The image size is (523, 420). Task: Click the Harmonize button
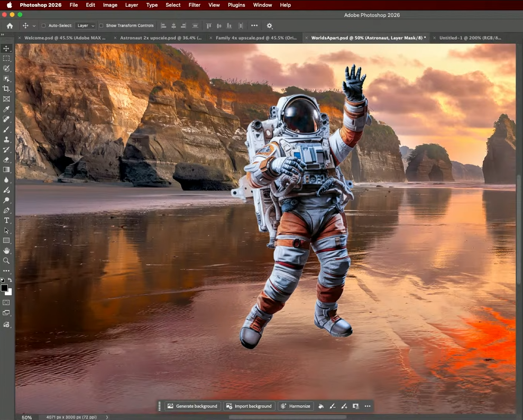click(x=295, y=406)
